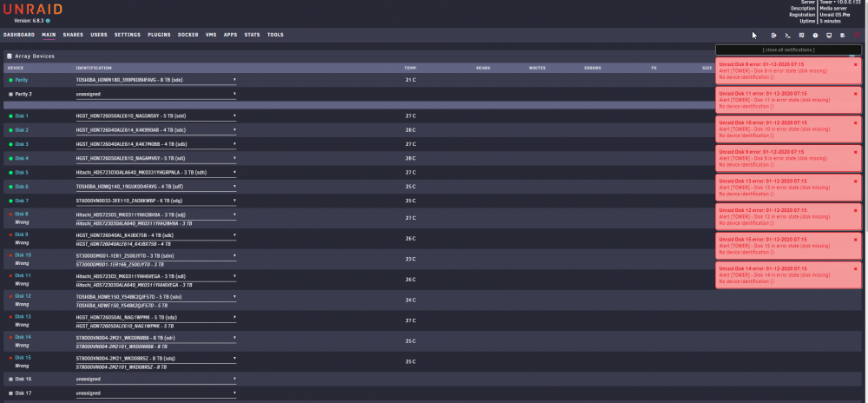868x403 pixels.
Task: Click the red power alert icon
Action: click(858, 35)
